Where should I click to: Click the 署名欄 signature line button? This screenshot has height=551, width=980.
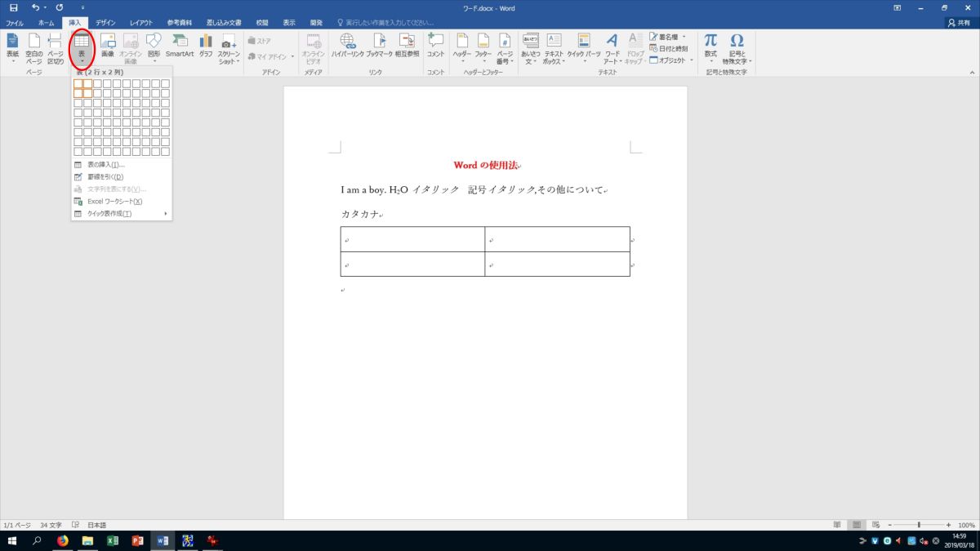point(668,37)
